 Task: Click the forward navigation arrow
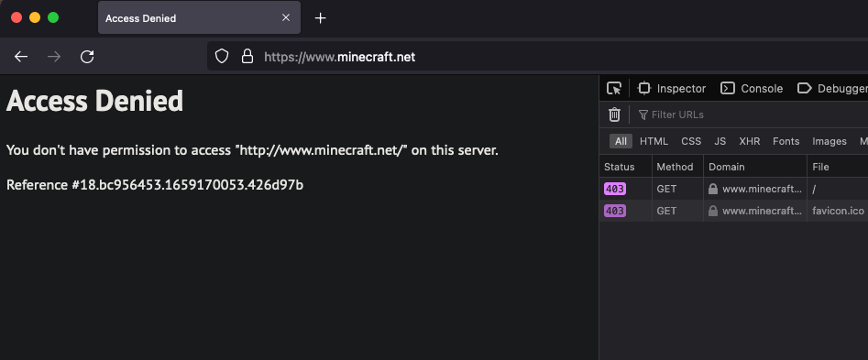(54, 57)
